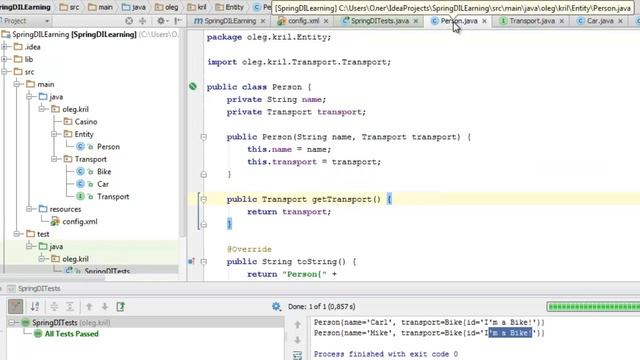This screenshot has width=640, height=360.
Task: Toggle the show-passed tests button in run toolbar
Action: click(x=16, y=306)
